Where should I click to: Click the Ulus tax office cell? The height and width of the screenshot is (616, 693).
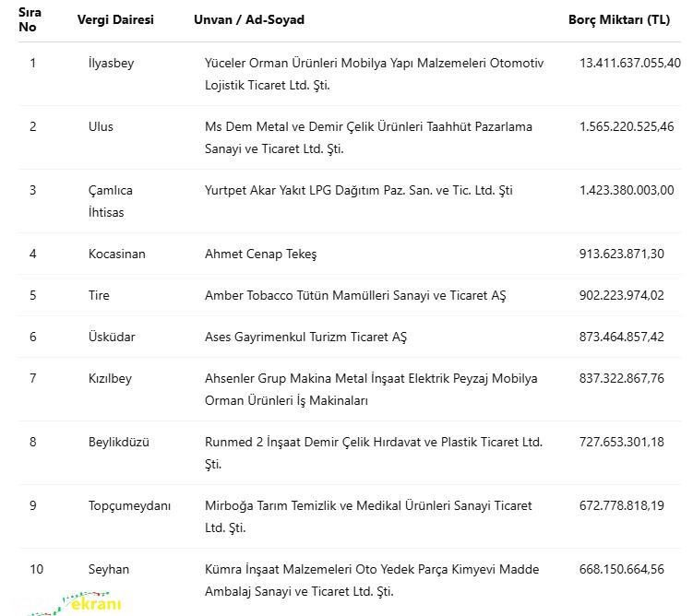pyautogui.click(x=101, y=126)
